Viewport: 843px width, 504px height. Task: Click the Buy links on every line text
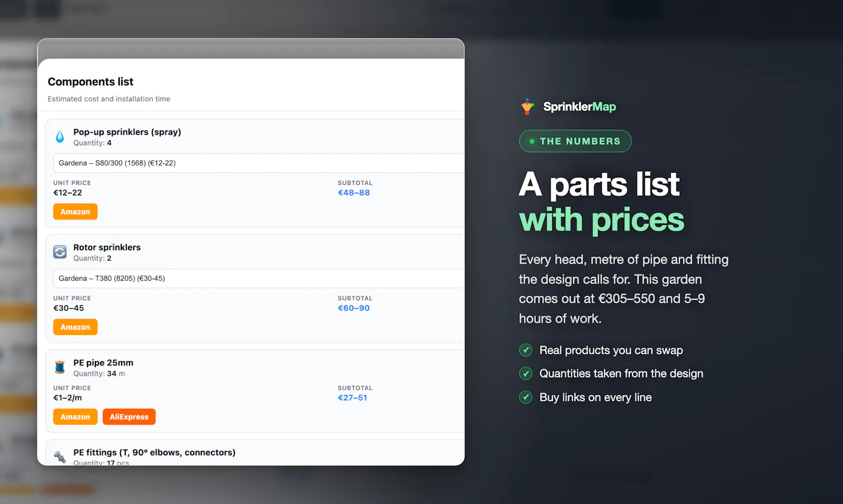click(595, 397)
